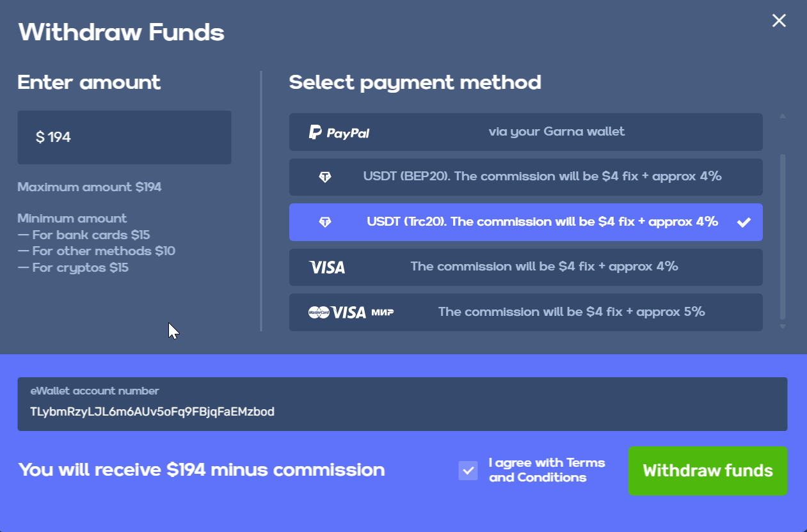Click the USDT BEP20 tether icon
The height and width of the screenshot is (532, 807).
point(325,177)
